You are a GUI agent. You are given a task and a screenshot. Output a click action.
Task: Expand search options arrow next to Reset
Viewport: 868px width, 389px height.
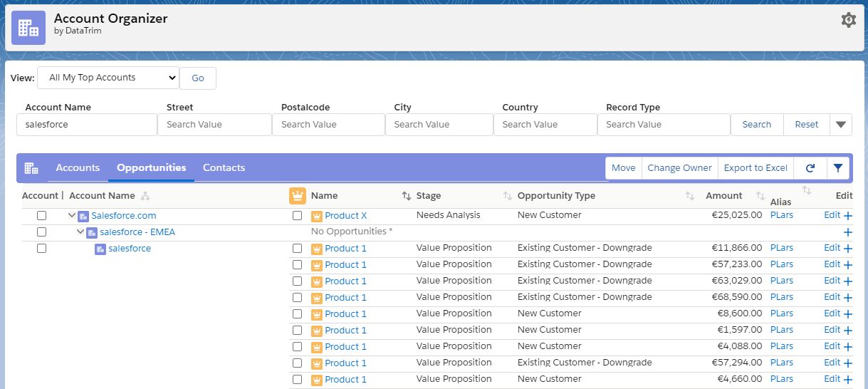[x=841, y=124]
